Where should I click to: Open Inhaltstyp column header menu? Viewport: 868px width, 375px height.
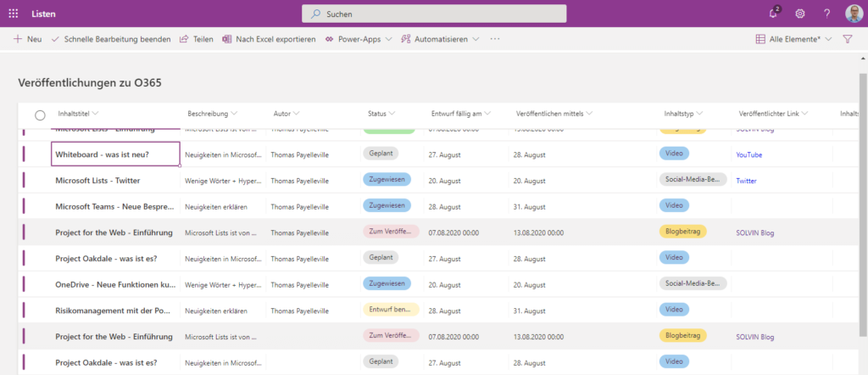(x=684, y=114)
